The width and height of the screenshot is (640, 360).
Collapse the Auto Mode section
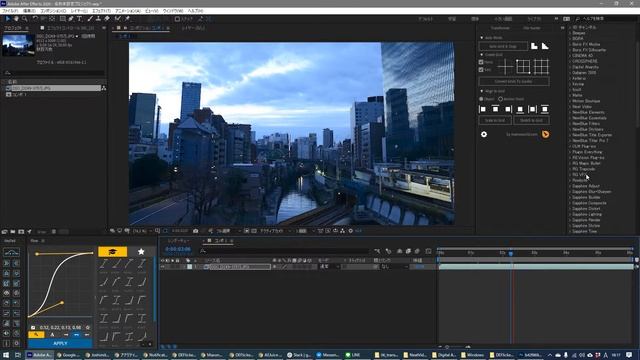(x=482, y=38)
